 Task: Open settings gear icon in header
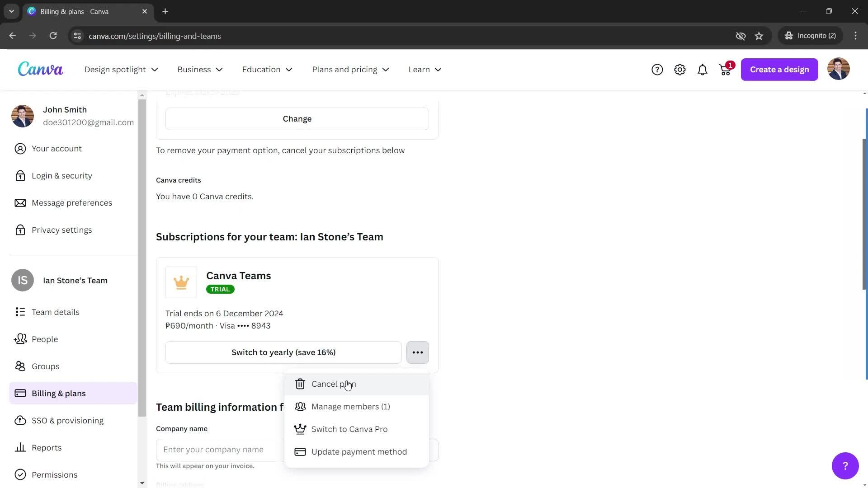click(x=679, y=70)
